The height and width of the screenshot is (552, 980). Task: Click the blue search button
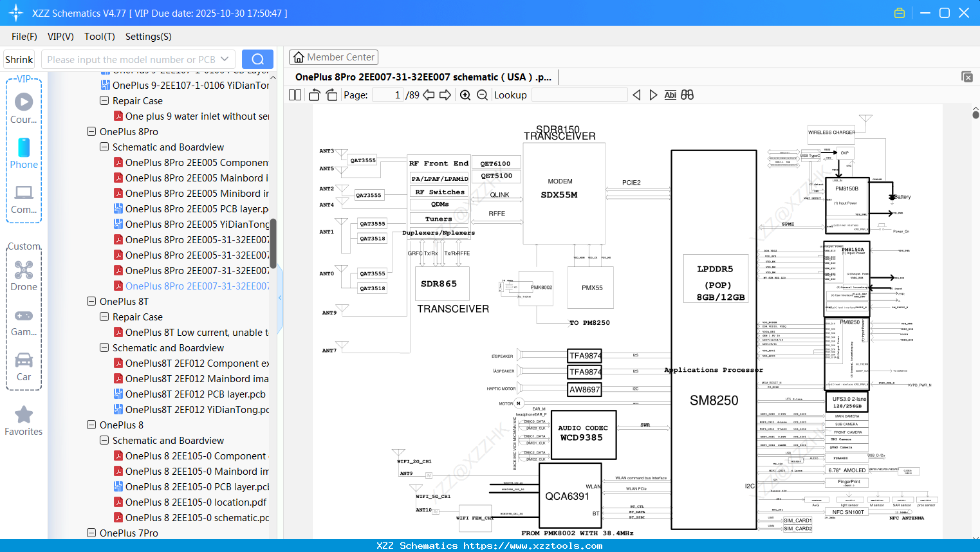tap(257, 59)
